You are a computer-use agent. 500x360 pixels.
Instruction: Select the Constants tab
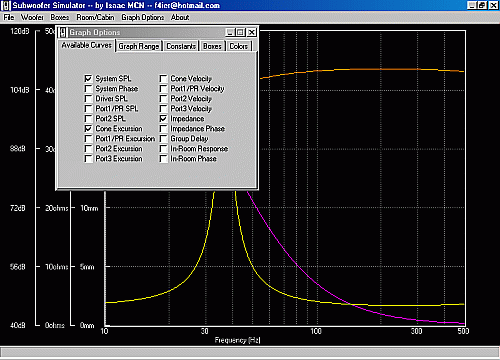click(x=181, y=46)
